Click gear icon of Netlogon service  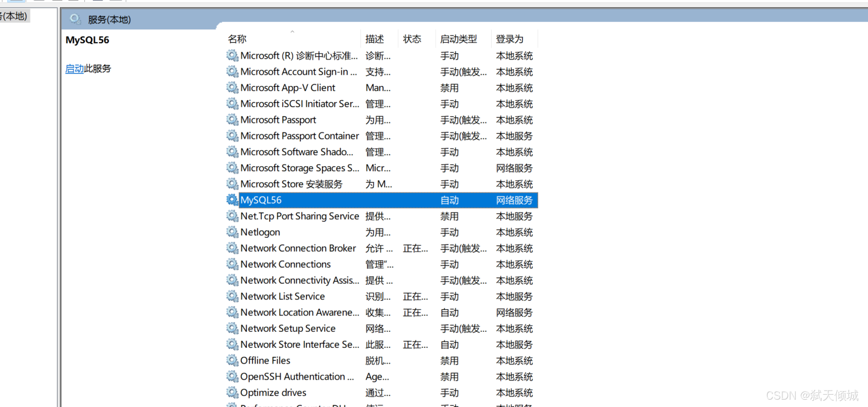(232, 232)
